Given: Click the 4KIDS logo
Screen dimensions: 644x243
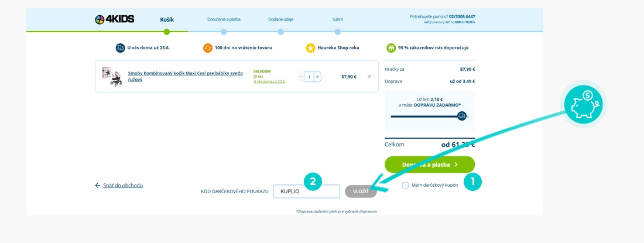Looking at the screenshot, I should [x=114, y=19].
